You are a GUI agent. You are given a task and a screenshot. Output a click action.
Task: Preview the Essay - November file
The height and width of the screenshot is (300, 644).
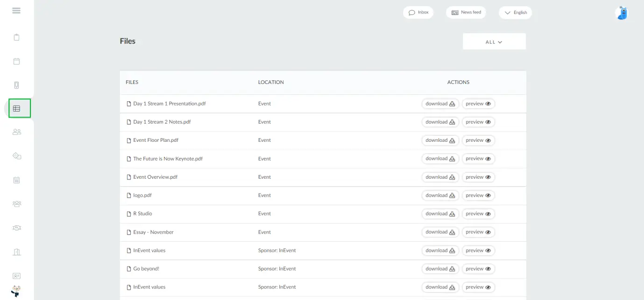478,232
